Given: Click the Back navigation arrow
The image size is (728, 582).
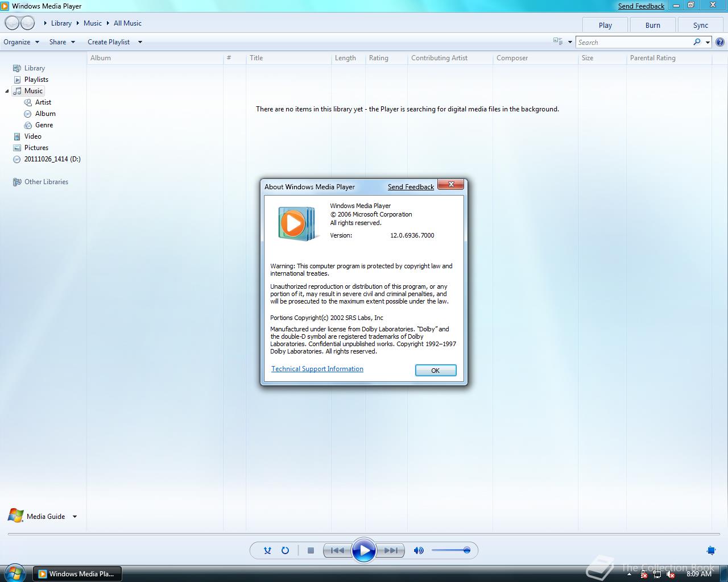Looking at the screenshot, I should [x=12, y=23].
